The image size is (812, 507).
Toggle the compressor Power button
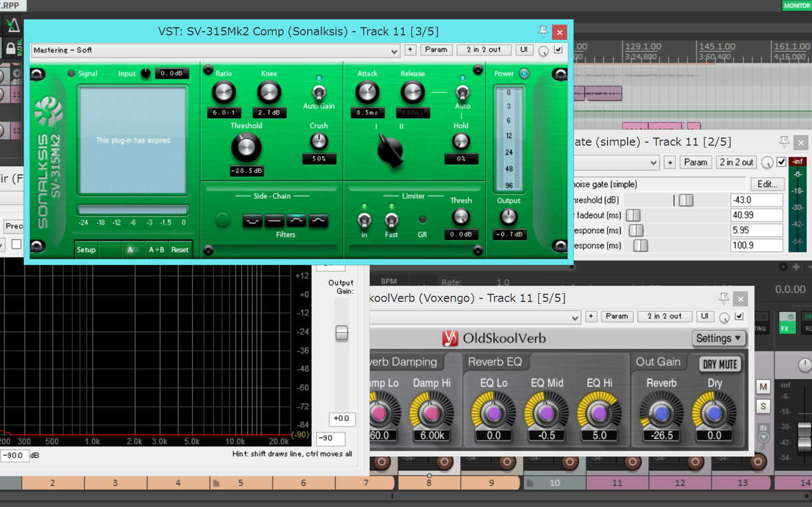pyautogui.click(x=524, y=73)
